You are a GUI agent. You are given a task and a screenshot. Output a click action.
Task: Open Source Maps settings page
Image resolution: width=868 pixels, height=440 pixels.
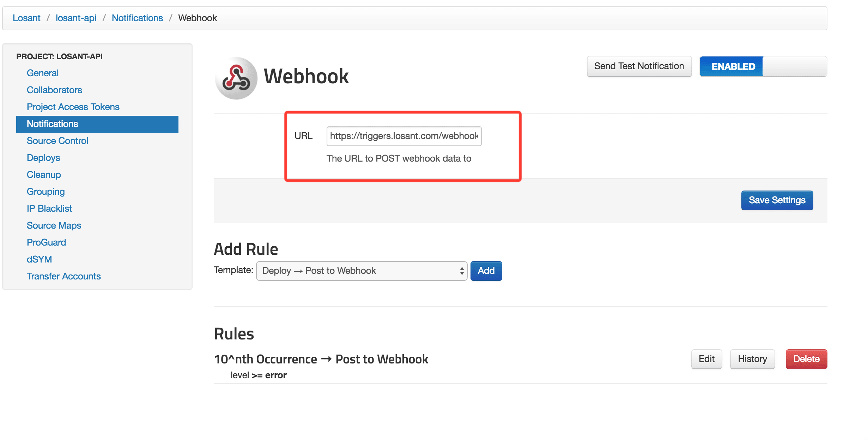coord(54,225)
